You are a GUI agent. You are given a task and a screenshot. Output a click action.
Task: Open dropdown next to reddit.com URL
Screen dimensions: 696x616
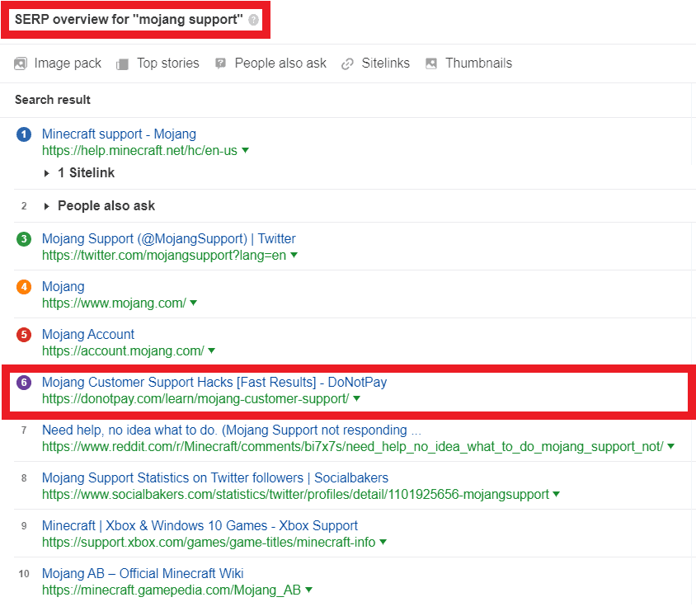[x=670, y=446]
